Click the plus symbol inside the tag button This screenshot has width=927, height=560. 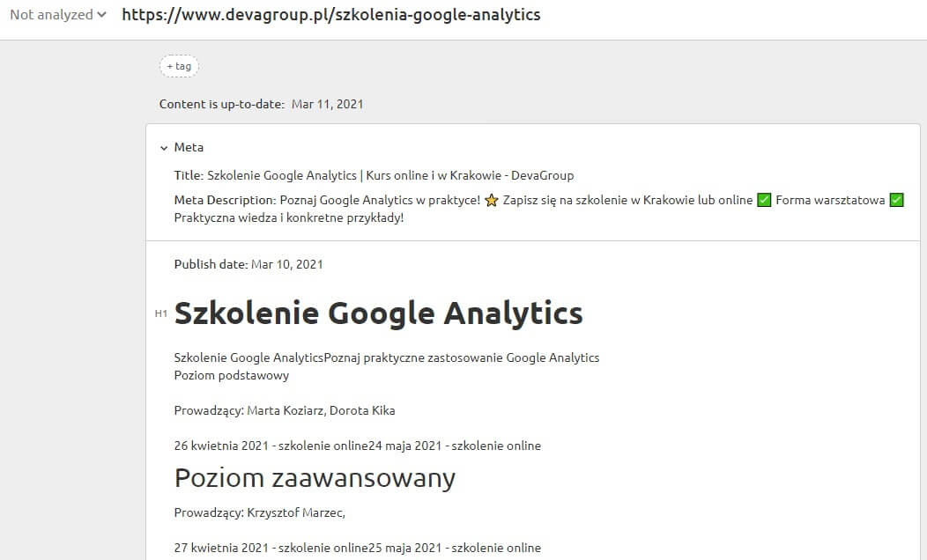tap(169, 65)
